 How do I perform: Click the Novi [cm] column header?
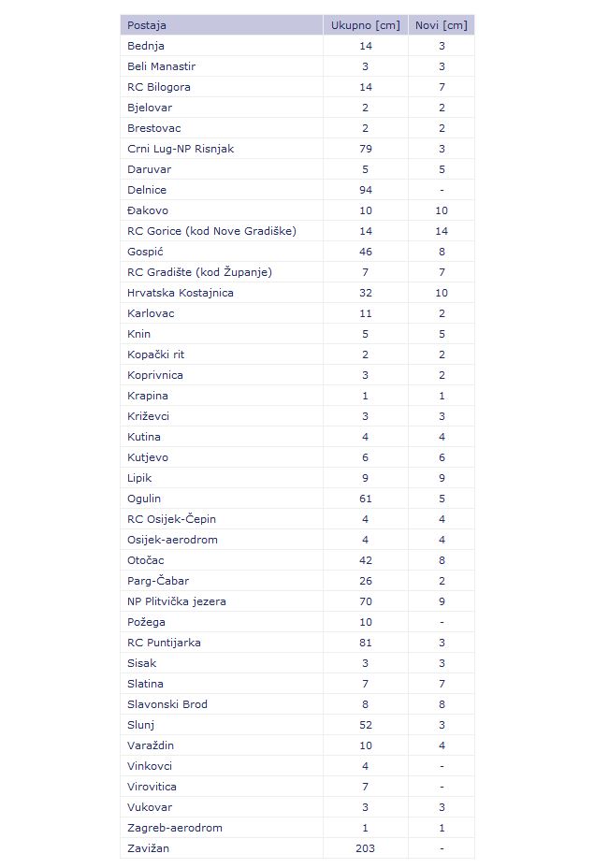(441, 25)
